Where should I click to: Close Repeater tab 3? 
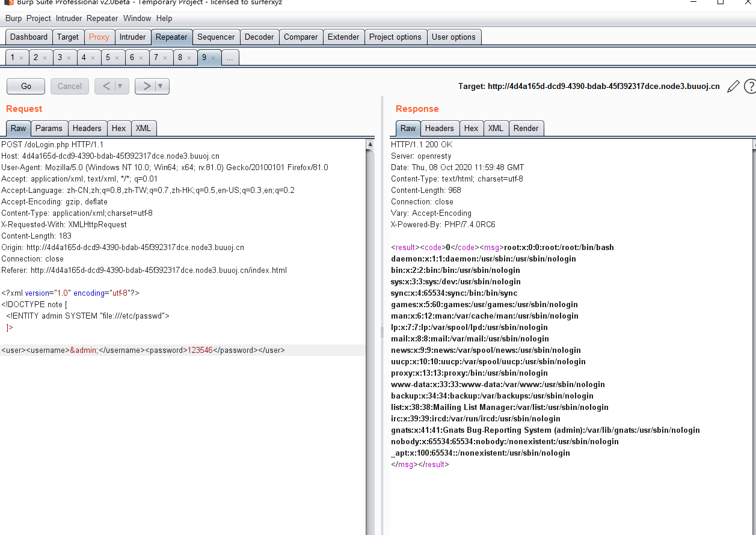[69, 58]
